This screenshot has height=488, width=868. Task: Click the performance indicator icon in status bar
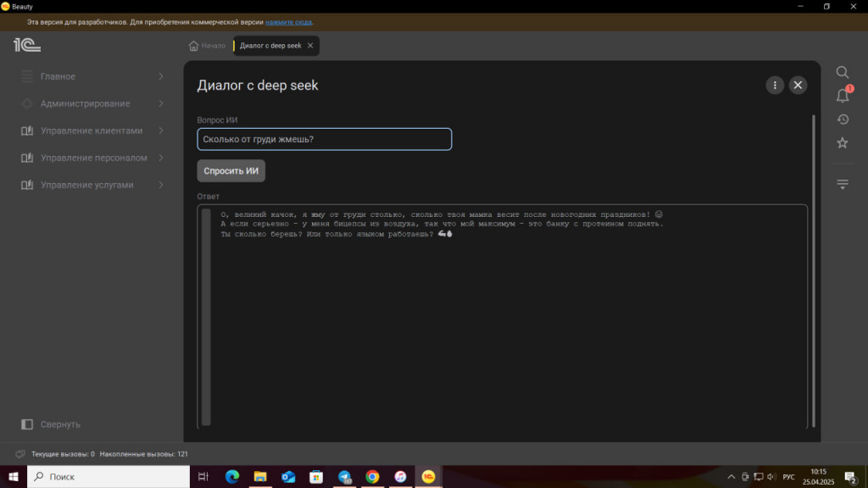20,454
